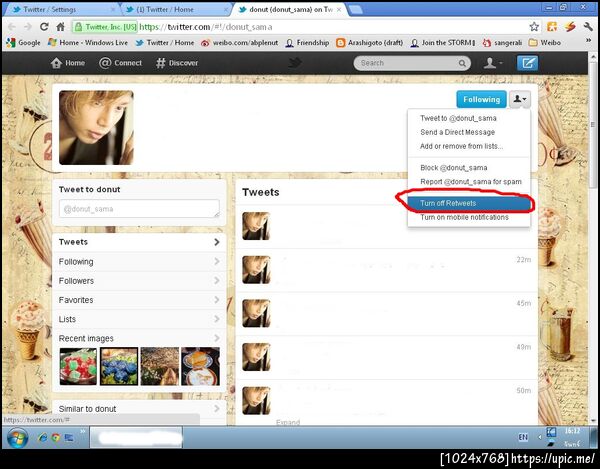Open the Connect @ nav item
This screenshot has height=469, width=600.
(120, 63)
